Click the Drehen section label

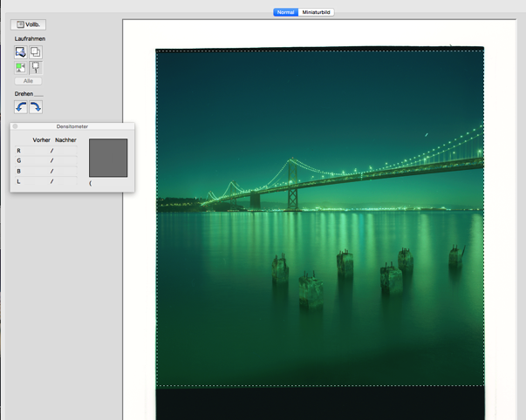(24, 93)
